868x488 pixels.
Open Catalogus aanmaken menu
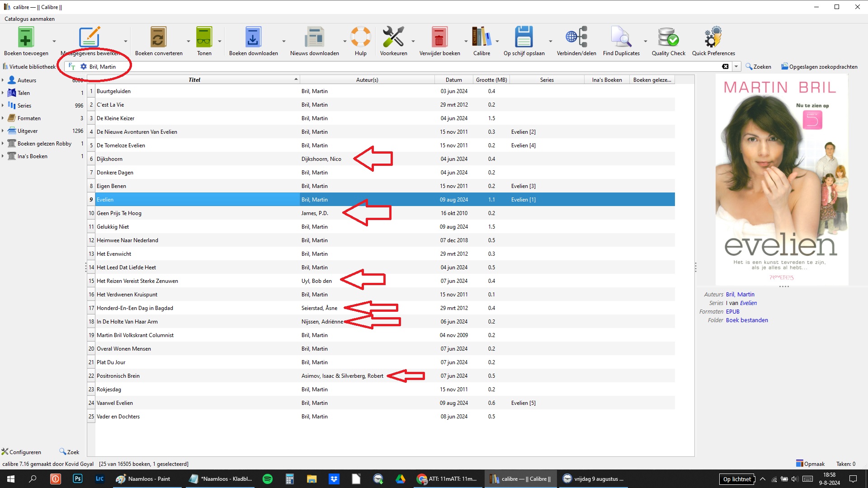click(x=29, y=19)
